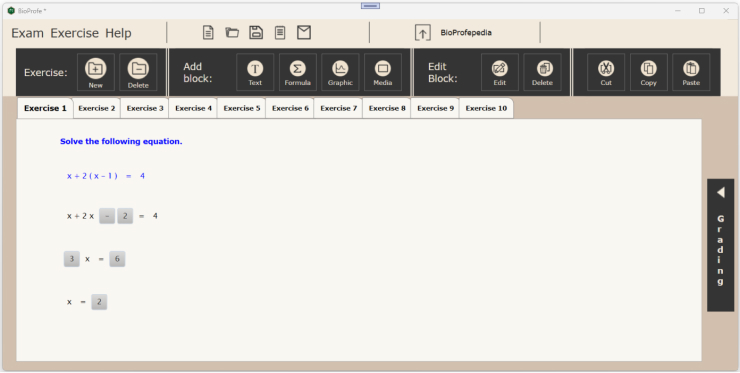
Task: Copy the selected block
Action: click(x=648, y=72)
